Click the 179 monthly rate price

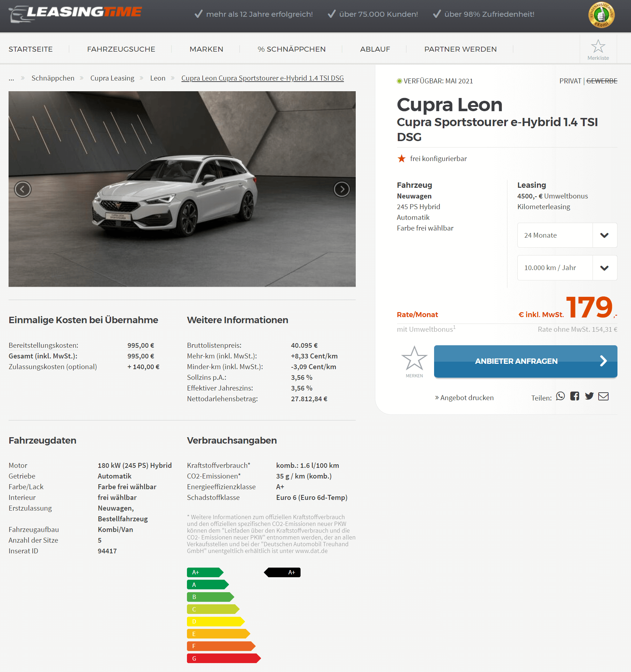coord(589,307)
